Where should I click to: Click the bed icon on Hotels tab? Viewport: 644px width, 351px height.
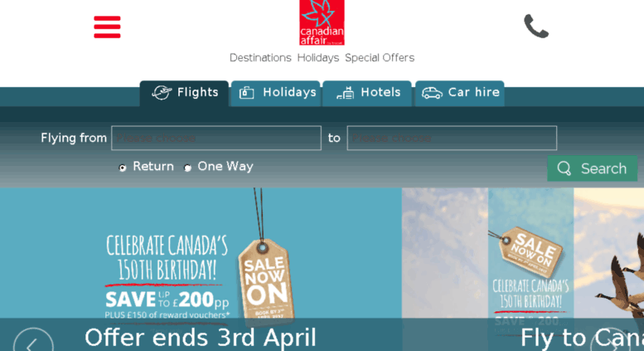coord(346,93)
